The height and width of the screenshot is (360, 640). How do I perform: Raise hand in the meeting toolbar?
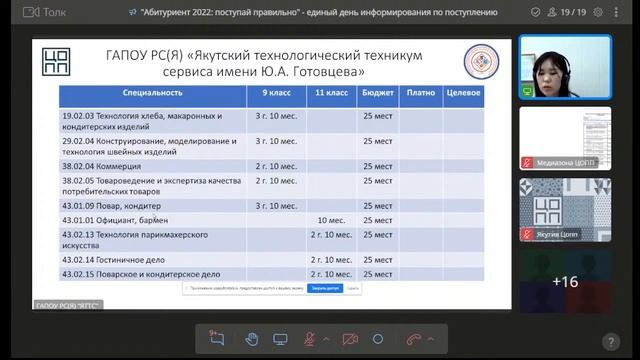click(252, 339)
